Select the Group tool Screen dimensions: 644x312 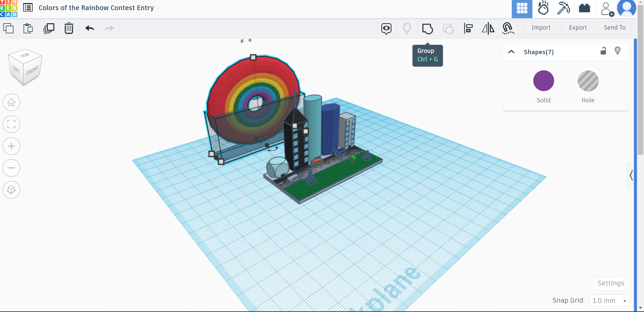coord(427,29)
